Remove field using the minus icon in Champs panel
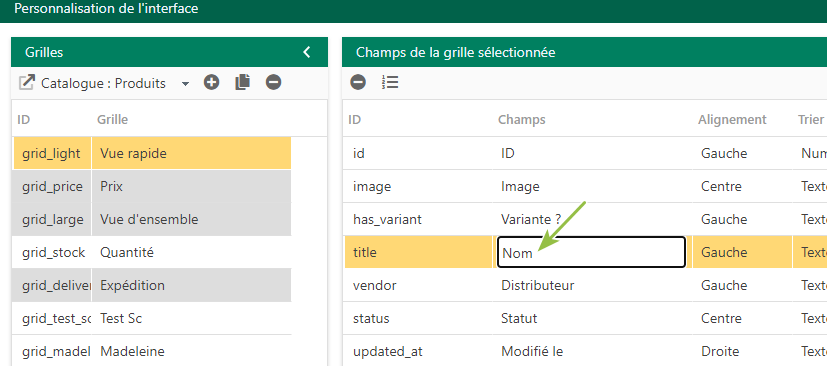 [358, 82]
